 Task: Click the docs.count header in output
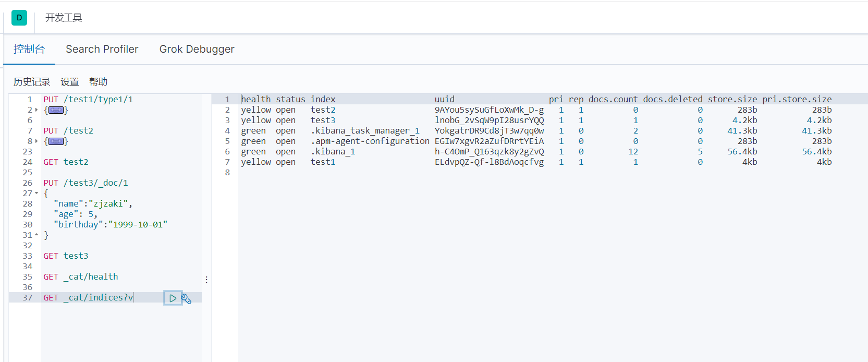613,100
